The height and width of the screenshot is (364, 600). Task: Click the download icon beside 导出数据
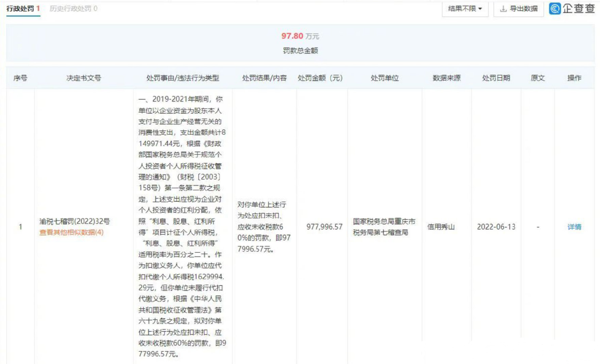503,9
